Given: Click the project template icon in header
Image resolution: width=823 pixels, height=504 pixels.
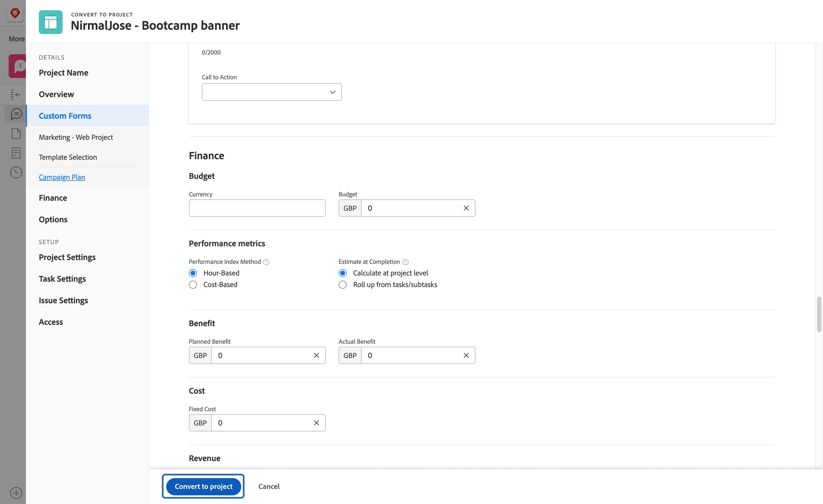Looking at the screenshot, I should coord(51,22).
